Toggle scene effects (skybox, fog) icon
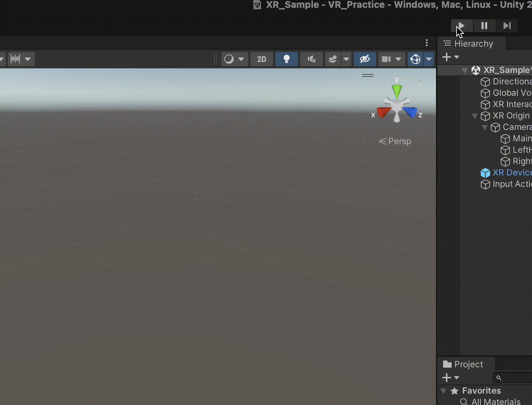The width and height of the screenshot is (532, 405). point(333,59)
